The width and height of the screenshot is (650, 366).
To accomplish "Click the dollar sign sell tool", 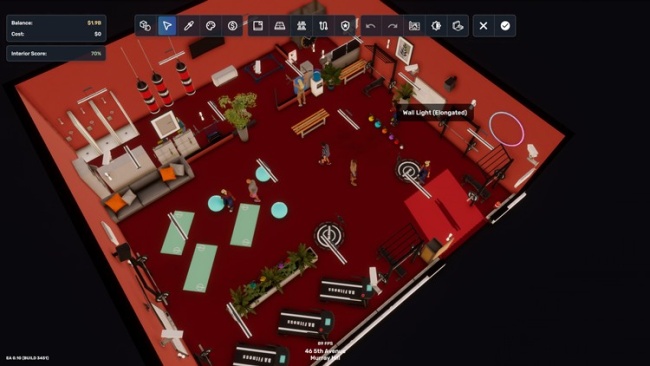I will [233, 26].
